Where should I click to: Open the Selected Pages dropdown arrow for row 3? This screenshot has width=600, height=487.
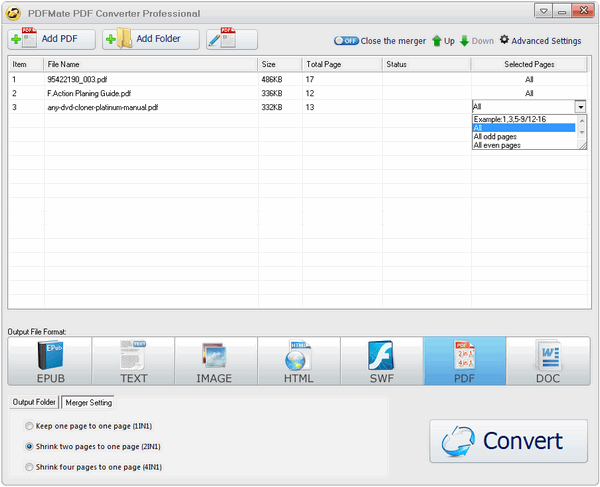point(580,107)
